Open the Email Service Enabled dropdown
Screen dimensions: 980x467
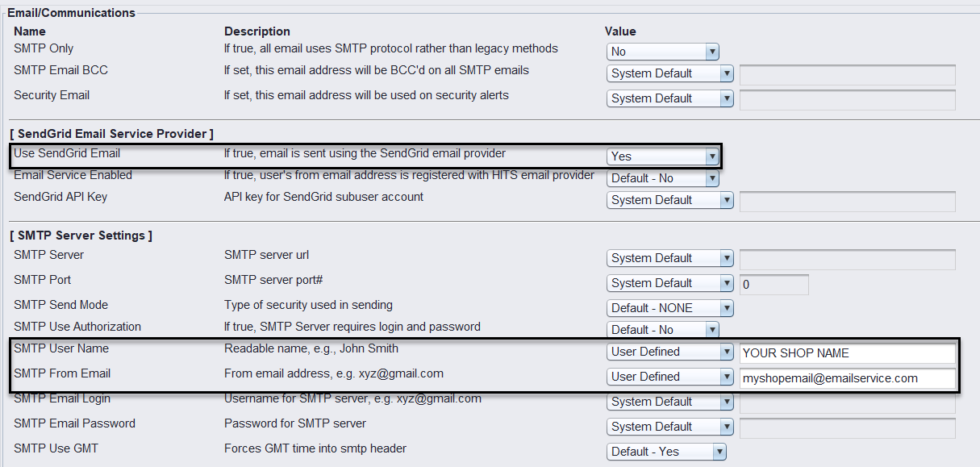pyautogui.click(x=662, y=178)
